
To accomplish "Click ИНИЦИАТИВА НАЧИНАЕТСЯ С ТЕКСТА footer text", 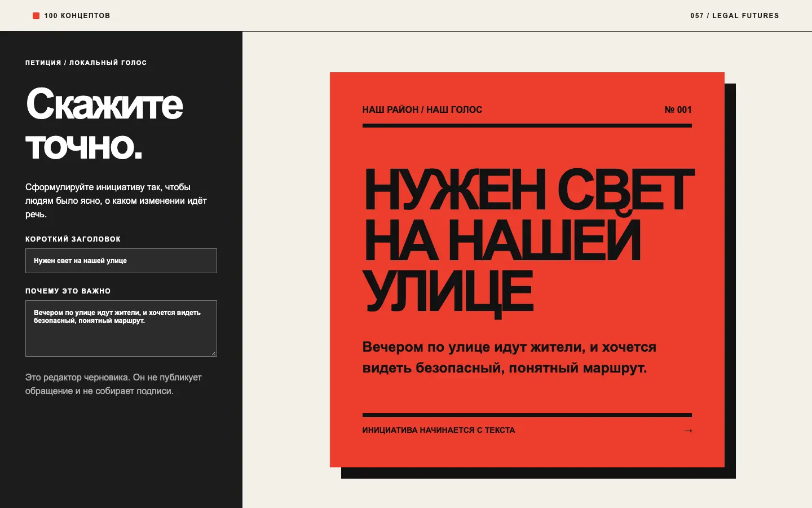I will 439,430.
